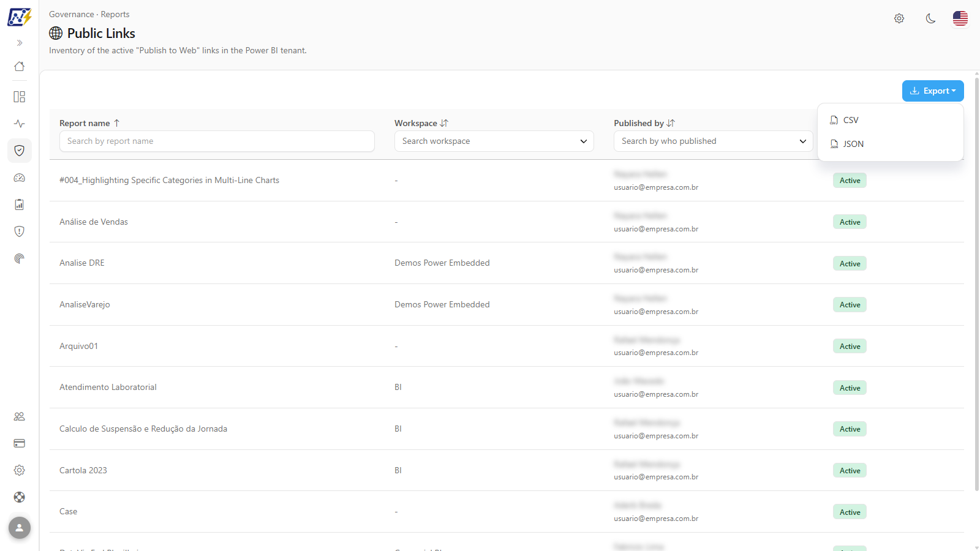Open BI workspace link for Cartola 2023
This screenshot has width=980, height=551.
(x=398, y=470)
